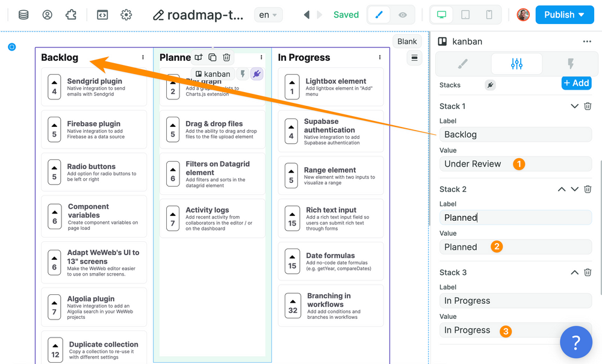The height and width of the screenshot is (364, 602).
Task: Open the help question mark bubble
Action: [576, 342]
